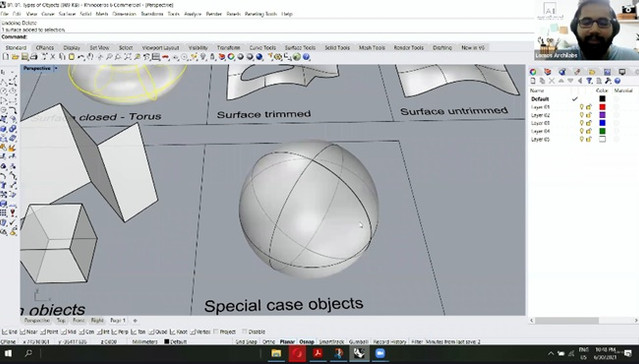Screen dimensions: 639x364
Task: Toggle the End object snap checkbox
Action: [5, 332]
